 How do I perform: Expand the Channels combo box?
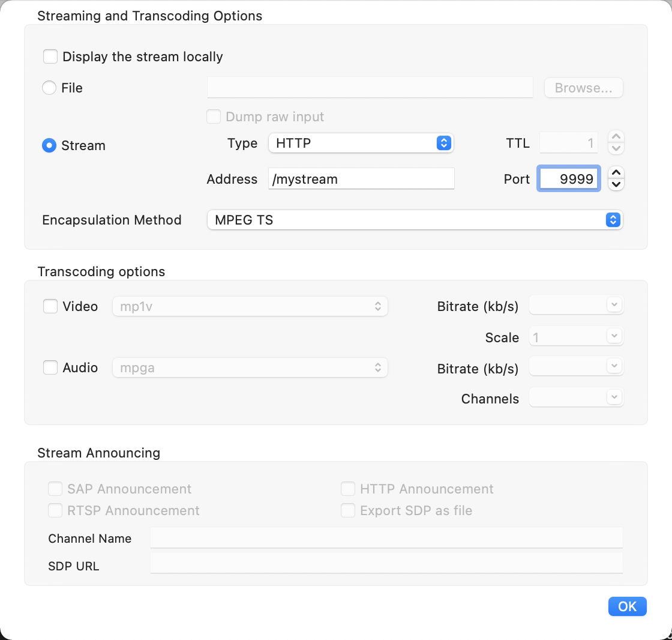coord(613,397)
